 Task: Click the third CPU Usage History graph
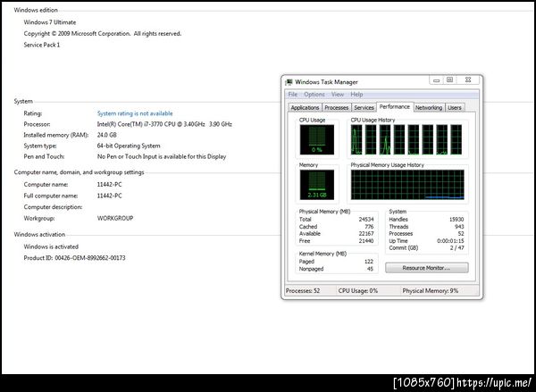pos(385,139)
